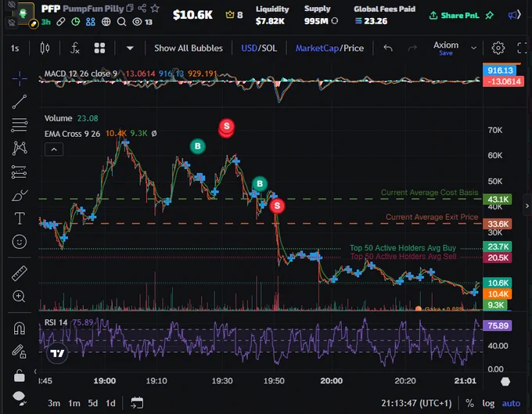This screenshot has height=414, width=532.
Task: Open the link icon under token name
Action: pos(61,22)
